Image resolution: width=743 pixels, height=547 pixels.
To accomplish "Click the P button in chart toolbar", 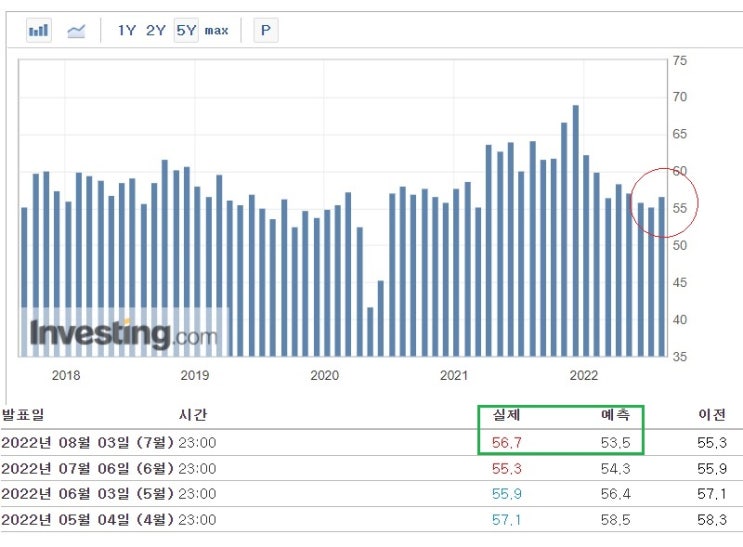I will tap(266, 30).
